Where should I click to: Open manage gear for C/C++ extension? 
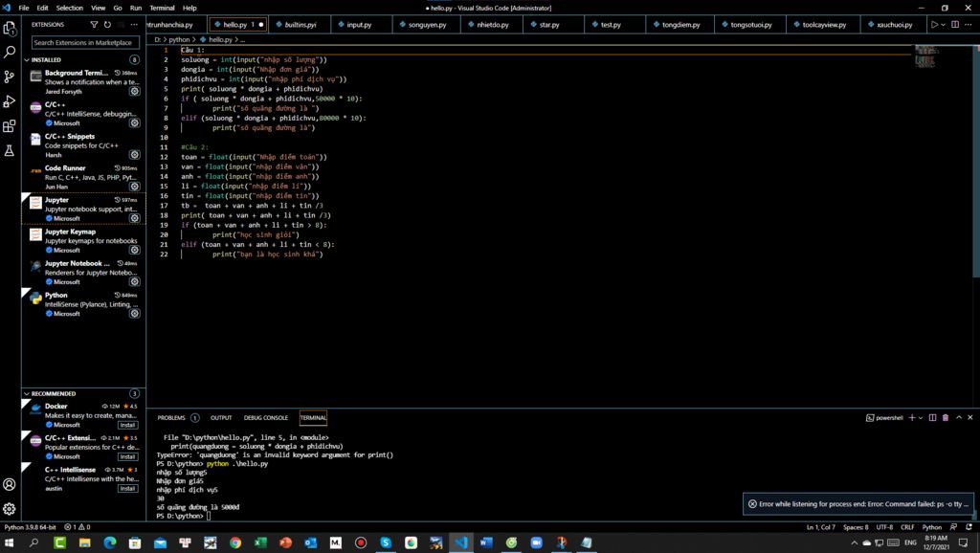tap(134, 123)
